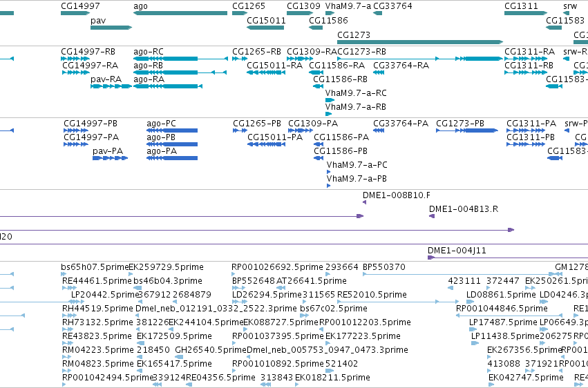The width and height of the screenshot is (588, 388).
Task: Click the CG15011-RA transcript
Action: point(265,72)
